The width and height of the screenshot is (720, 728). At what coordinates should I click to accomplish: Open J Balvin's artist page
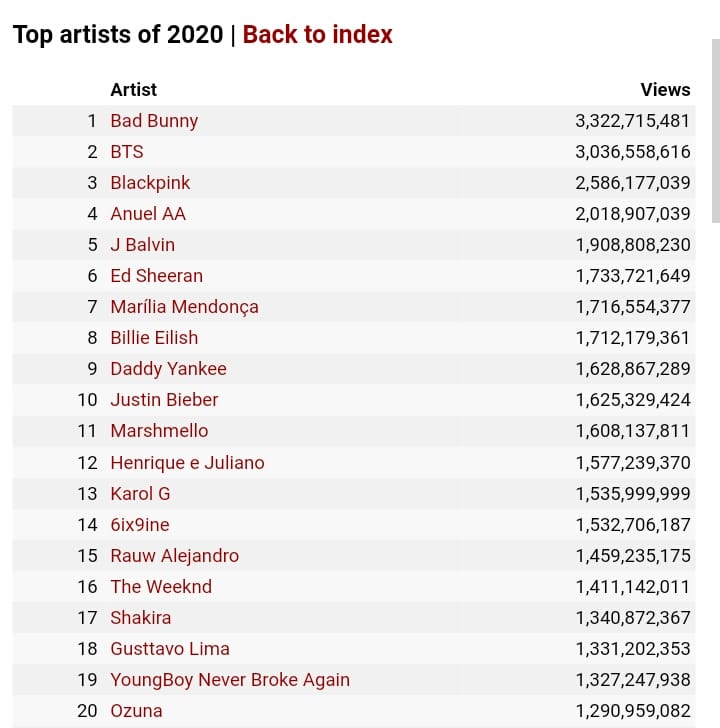click(x=143, y=245)
